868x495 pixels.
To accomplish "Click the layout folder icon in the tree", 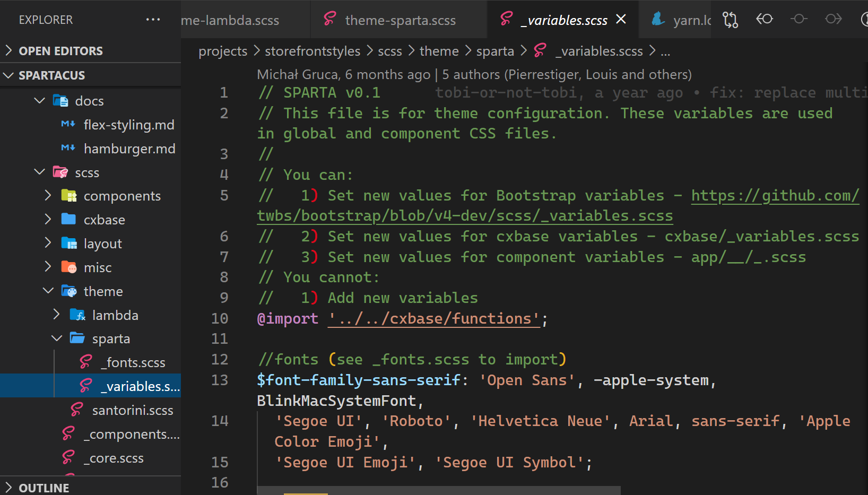I will [69, 244].
